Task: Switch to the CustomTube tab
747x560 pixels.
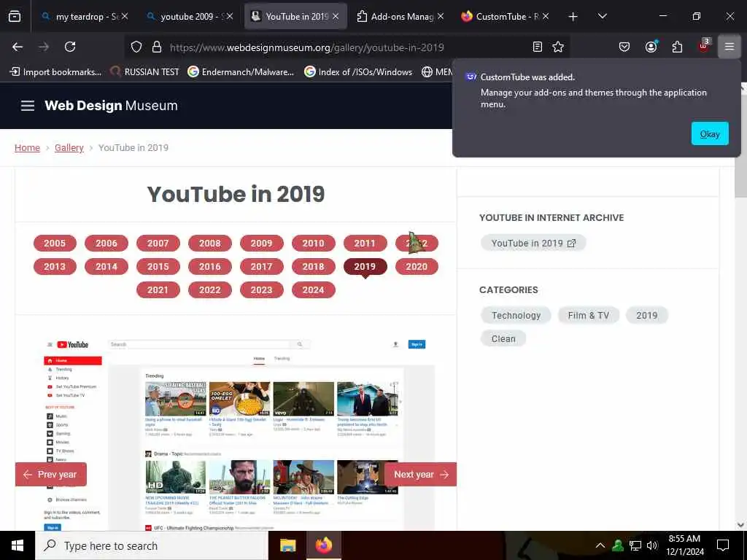Action: tap(506, 17)
